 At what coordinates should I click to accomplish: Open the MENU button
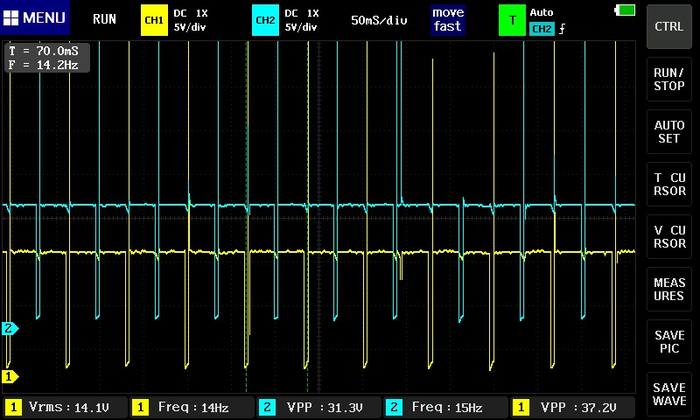[35, 19]
